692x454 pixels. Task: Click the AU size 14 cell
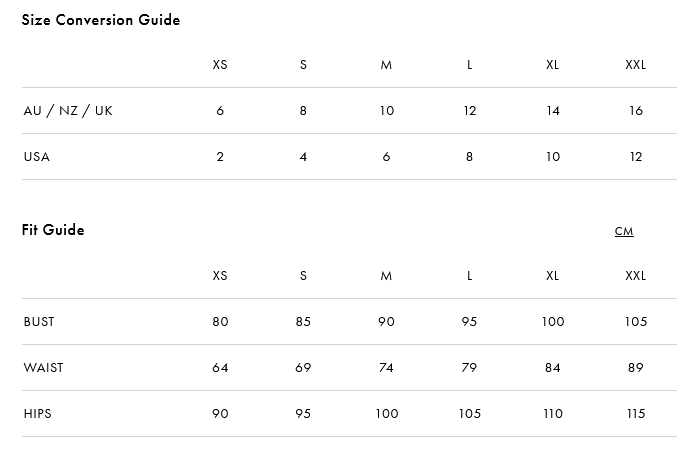(553, 111)
